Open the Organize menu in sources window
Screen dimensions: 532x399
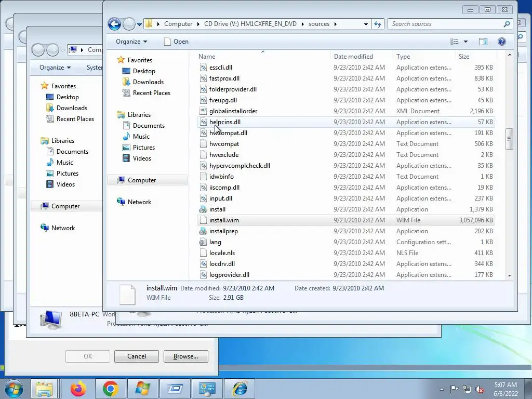tap(131, 42)
